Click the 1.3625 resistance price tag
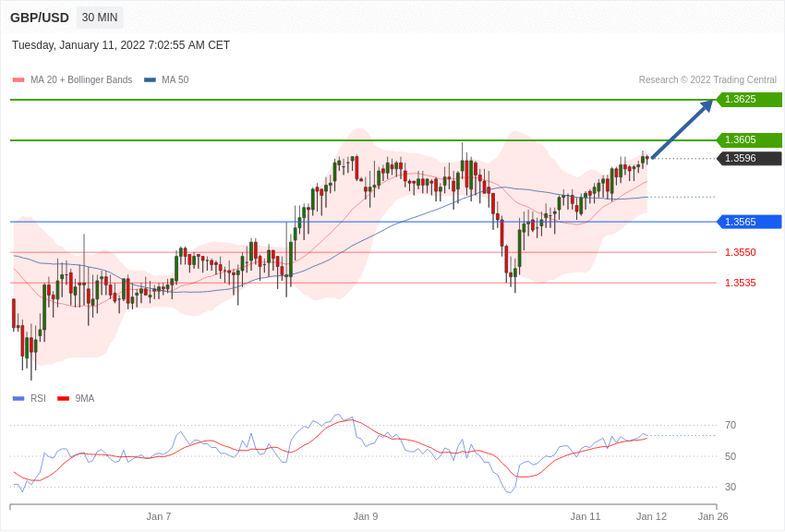 (749, 99)
